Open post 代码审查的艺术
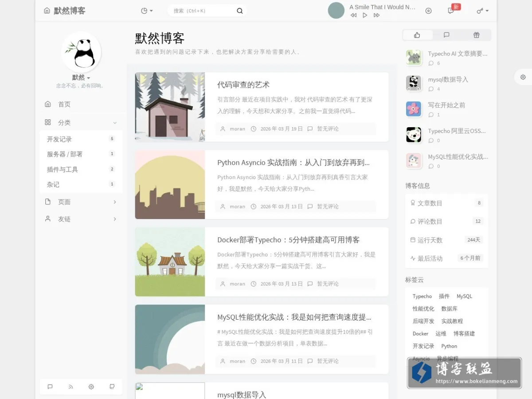The height and width of the screenshot is (399, 532). tap(243, 85)
